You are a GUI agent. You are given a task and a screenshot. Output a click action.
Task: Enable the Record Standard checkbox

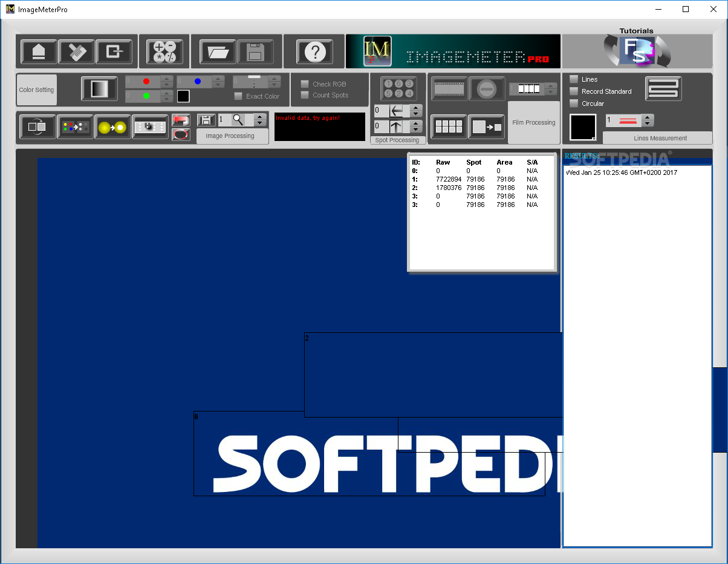[x=574, y=91]
